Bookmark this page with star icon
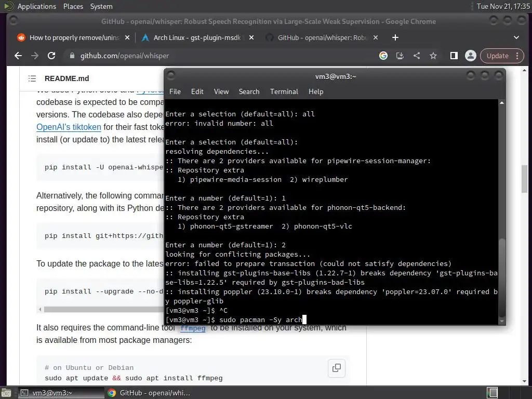Image resolution: width=532 pixels, height=399 pixels. coord(433,56)
